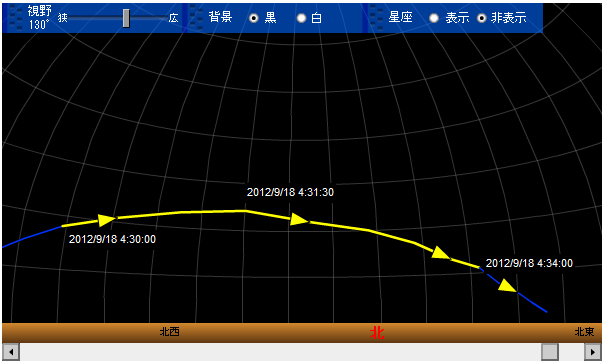Viewport: 604px width, 363px height.
Task: Click the red 北 direction marker
Action: point(377,333)
